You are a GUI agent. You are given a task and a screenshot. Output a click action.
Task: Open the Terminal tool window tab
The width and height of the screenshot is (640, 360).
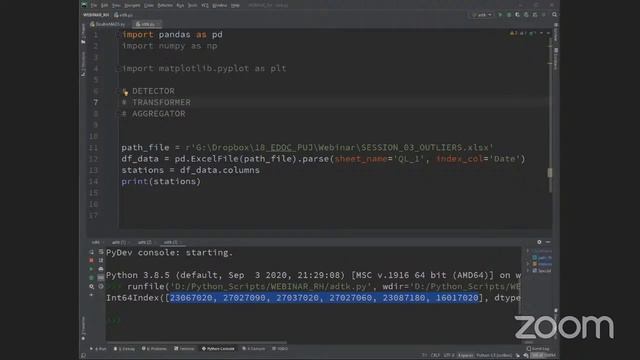coord(184,349)
